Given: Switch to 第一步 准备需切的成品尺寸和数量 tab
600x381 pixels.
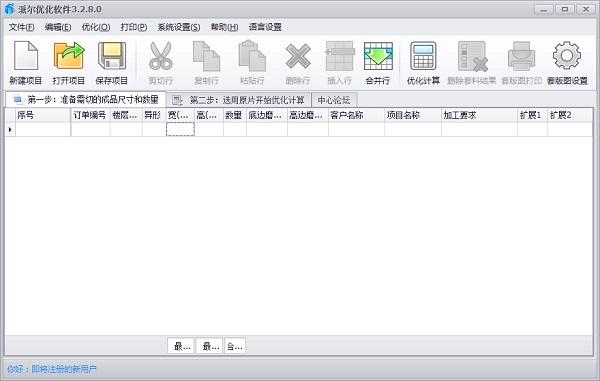Looking at the screenshot, I should pyautogui.click(x=86, y=100).
